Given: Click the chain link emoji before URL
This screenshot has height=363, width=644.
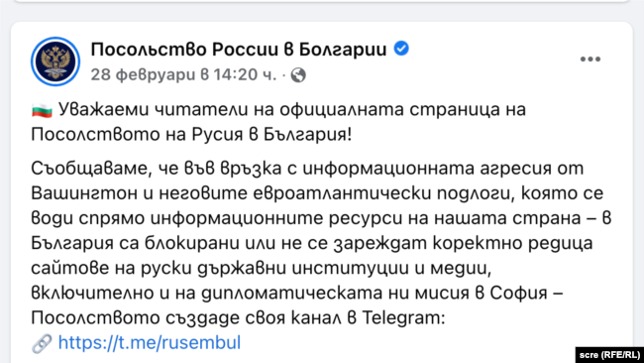Looking at the screenshot, I should [42, 343].
